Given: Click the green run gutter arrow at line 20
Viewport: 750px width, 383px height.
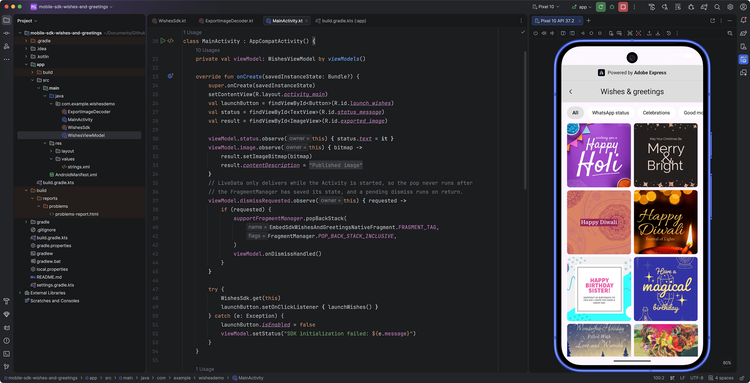Looking at the screenshot, I should pyautogui.click(x=163, y=41).
